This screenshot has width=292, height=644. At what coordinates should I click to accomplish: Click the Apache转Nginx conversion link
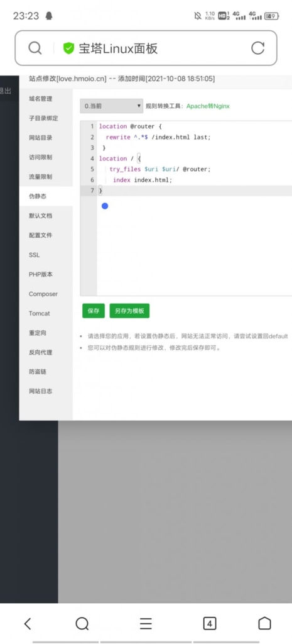(x=208, y=106)
